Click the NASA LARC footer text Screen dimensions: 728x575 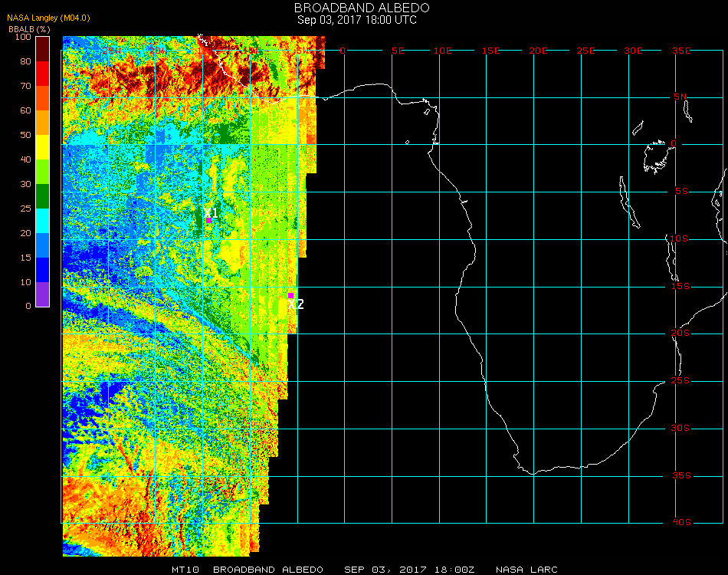[x=526, y=570]
